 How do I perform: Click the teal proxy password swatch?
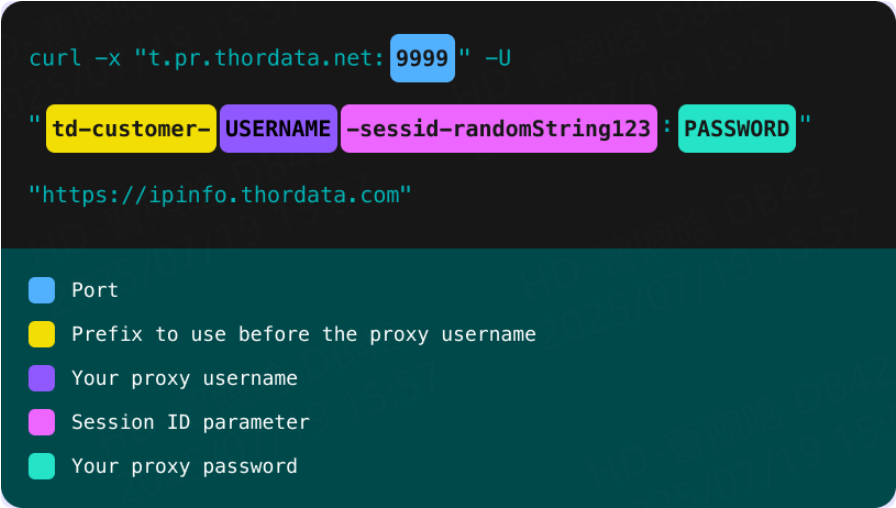pos(42,466)
